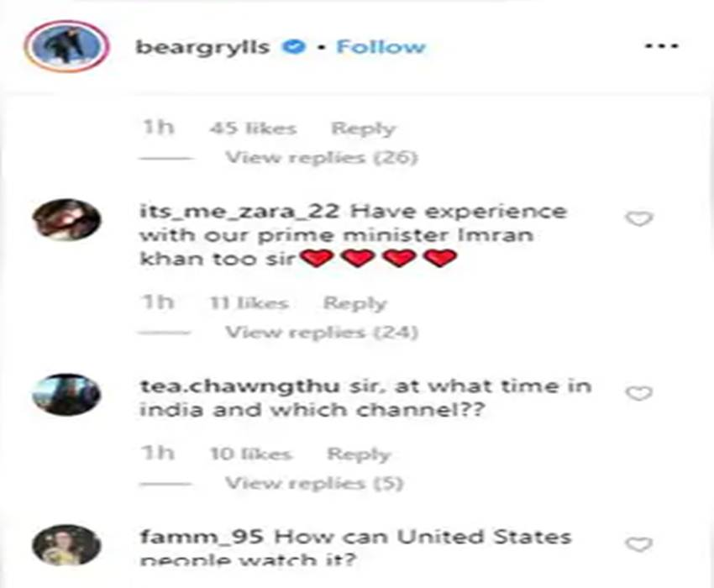Open the beargrylls username link

coord(202,47)
